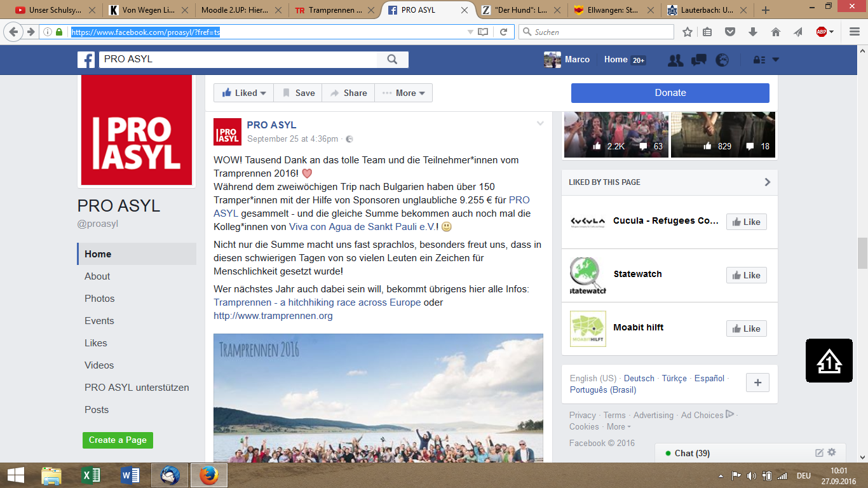Switch to the Unser Schulsy... tab

point(56,10)
